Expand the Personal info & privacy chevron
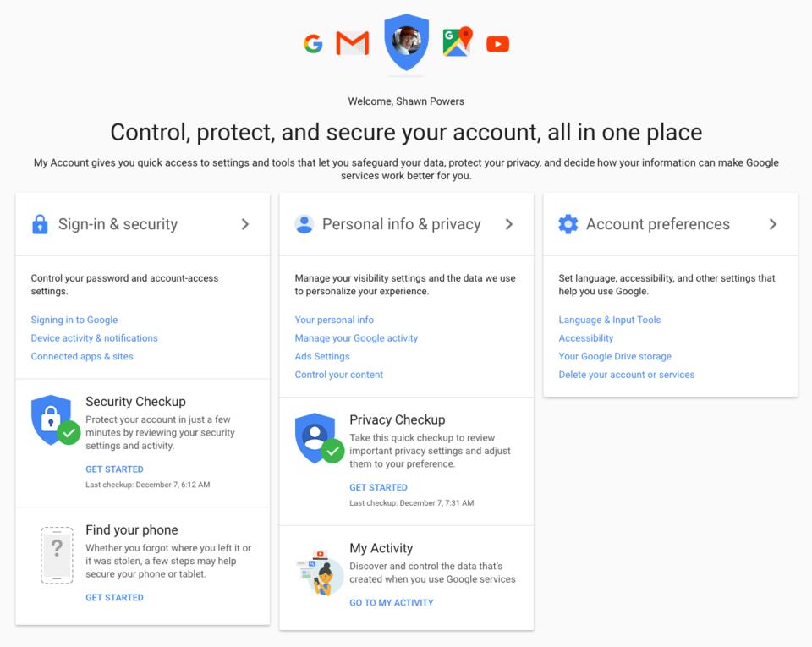812x647 pixels. coord(509,224)
